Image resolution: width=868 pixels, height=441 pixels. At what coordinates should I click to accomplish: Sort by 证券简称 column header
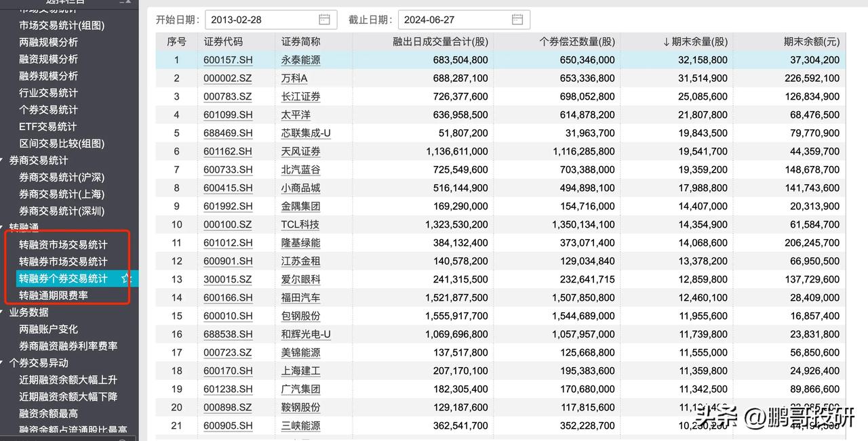(301, 42)
